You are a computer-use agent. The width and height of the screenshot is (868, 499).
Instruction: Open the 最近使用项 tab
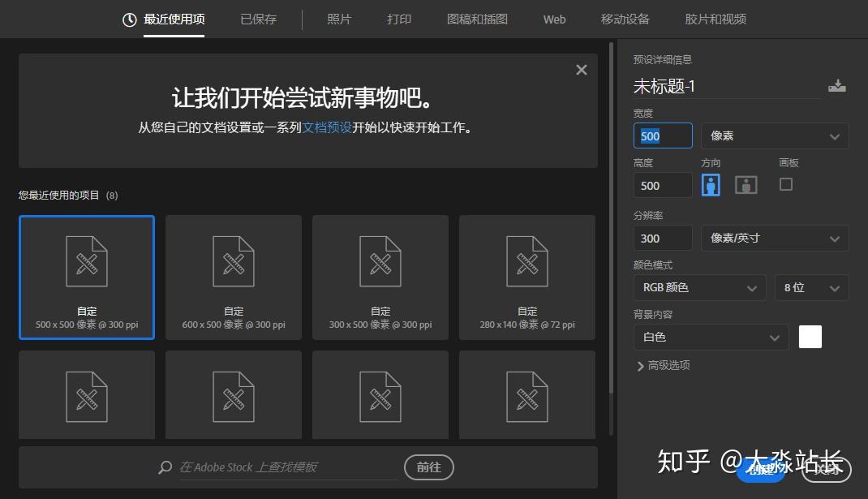pyautogui.click(x=174, y=19)
